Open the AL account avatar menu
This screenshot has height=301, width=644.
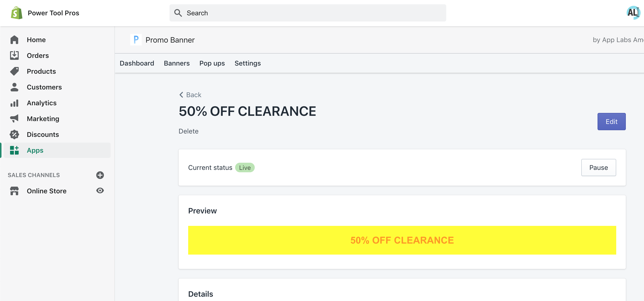click(633, 12)
